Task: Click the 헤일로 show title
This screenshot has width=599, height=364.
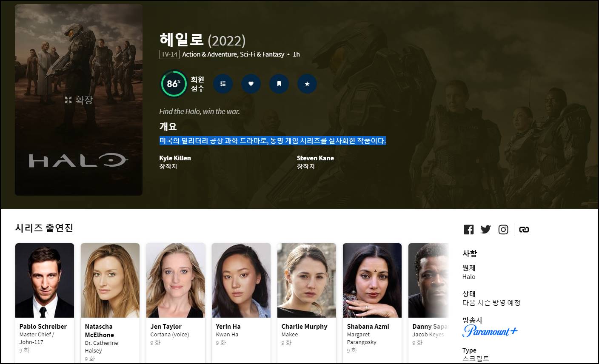Action: [182, 40]
